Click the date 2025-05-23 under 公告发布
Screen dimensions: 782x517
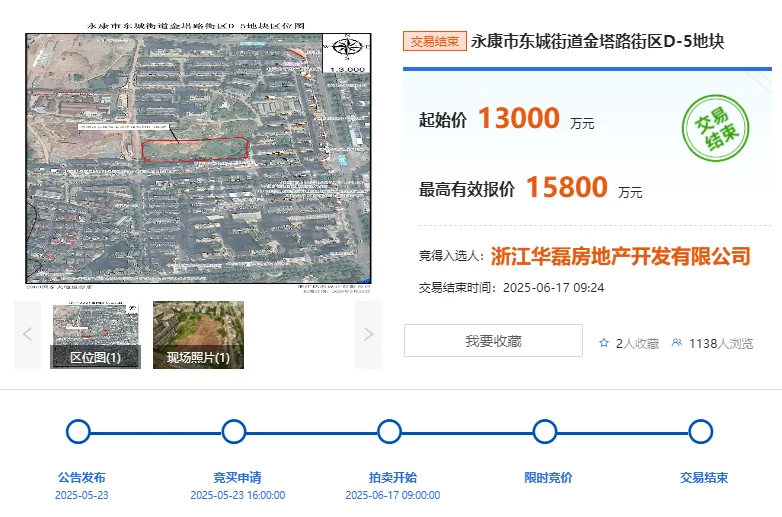coord(82,495)
